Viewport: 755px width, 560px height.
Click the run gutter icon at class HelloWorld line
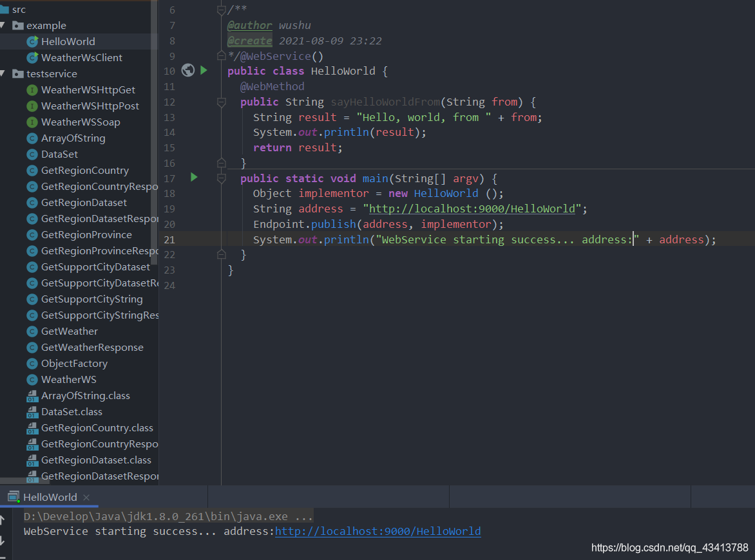coord(204,70)
